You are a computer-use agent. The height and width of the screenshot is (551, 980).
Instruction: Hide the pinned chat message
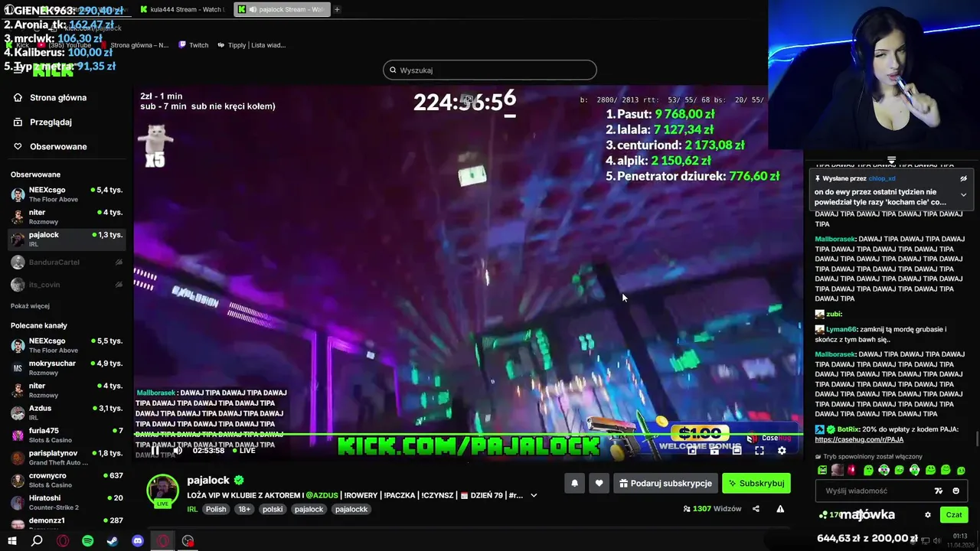(x=963, y=178)
